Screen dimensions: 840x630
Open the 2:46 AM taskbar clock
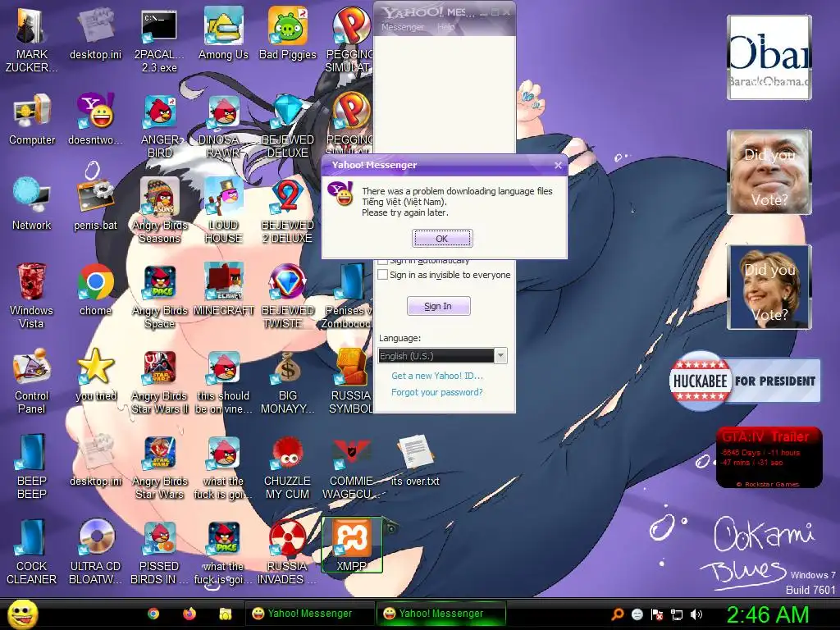click(x=768, y=614)
